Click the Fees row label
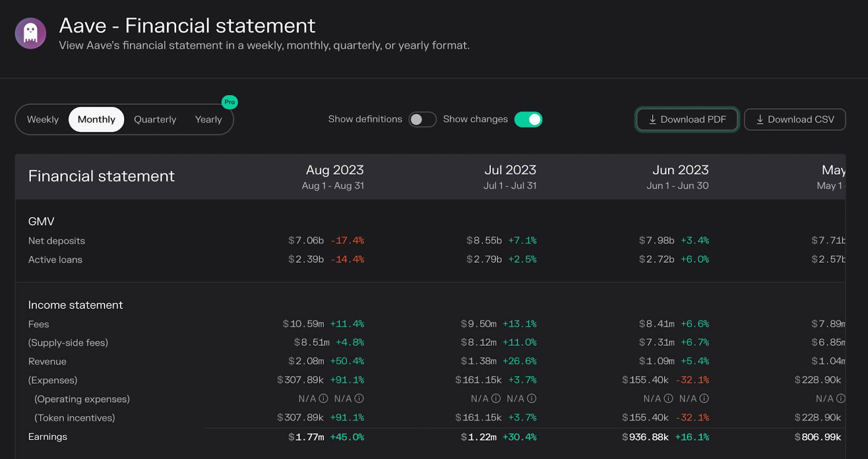Screen dimensions: 868x459 [39, 324]
